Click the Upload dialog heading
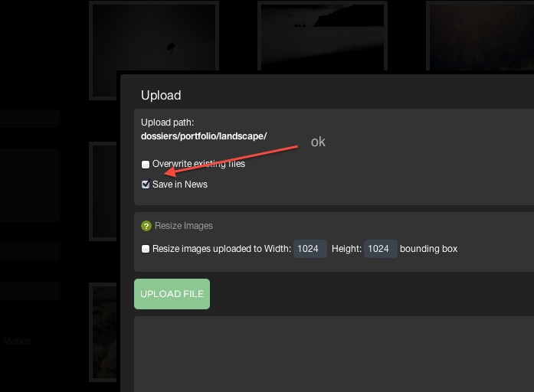 (x=161, y=95)
